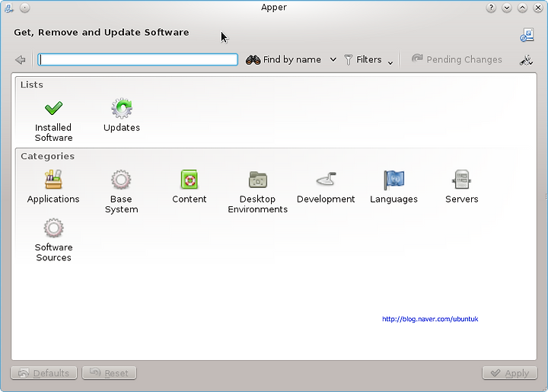The height and width of the screenshot is (392, 548).
Task: Click the Apply button
Action: pyautogui.click(x=510, y=373)
